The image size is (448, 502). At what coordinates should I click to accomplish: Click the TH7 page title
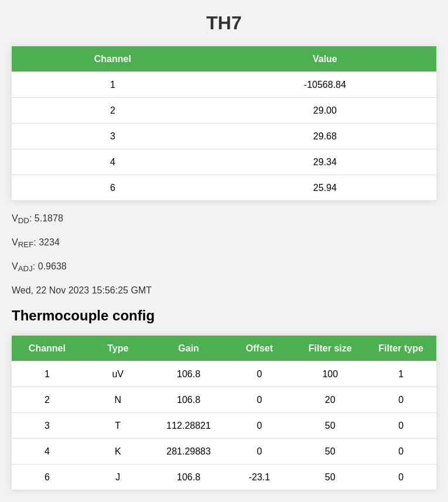tap(224, 23)
